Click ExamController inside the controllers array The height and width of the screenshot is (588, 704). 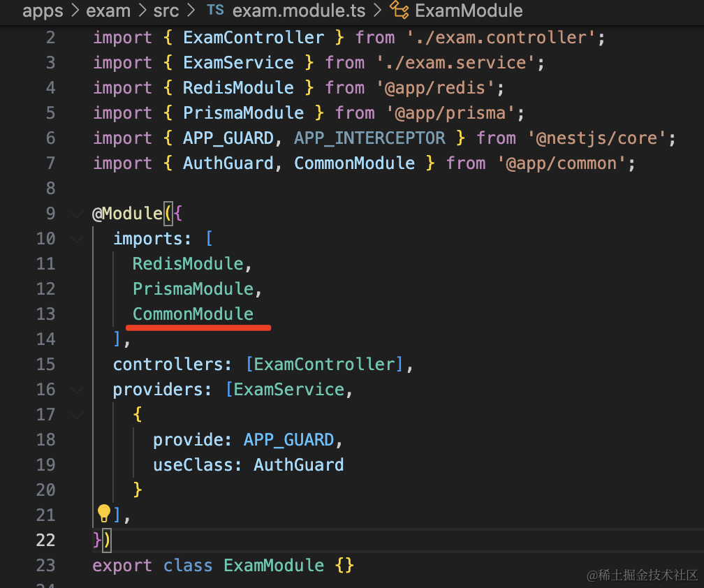click(324, 365)
